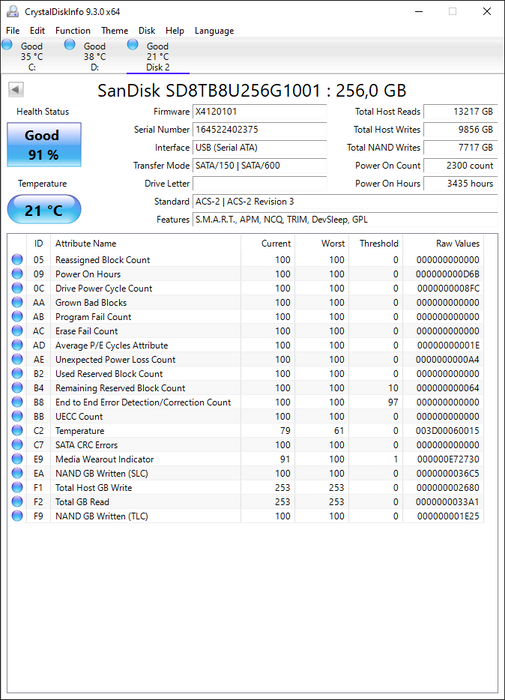Click status orb of Erase Fail Count row
Screen dimensions: 505x700
pos(17,331)
